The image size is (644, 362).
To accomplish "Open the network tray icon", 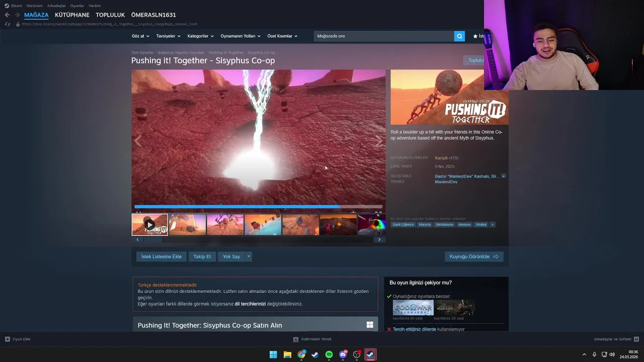I will (x=604, y=354).
